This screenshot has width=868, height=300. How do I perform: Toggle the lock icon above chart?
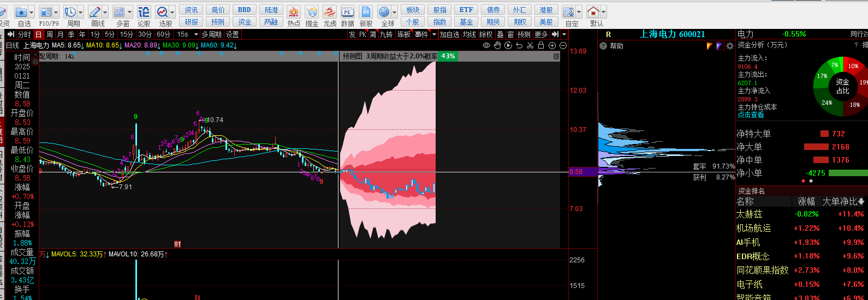pyautogui.click(x=541, y=46)
